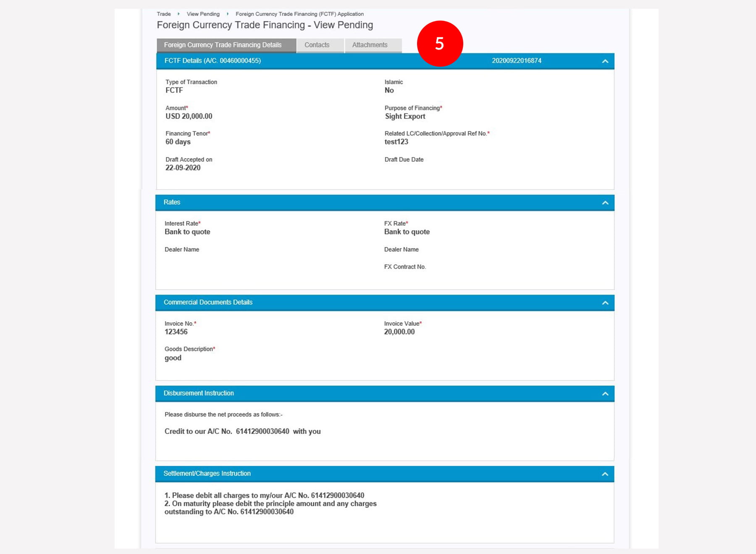Click the breadcrumb arrow after View Pending

tap(228, 14)
